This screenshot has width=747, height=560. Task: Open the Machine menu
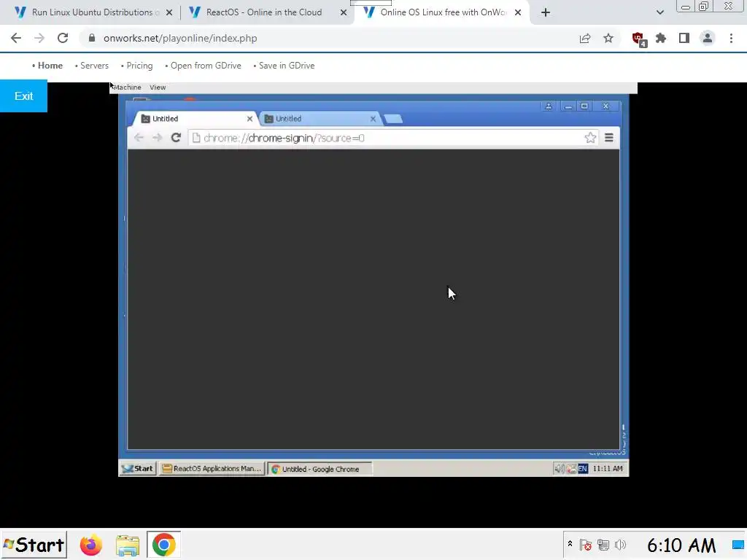coord(127,87)
